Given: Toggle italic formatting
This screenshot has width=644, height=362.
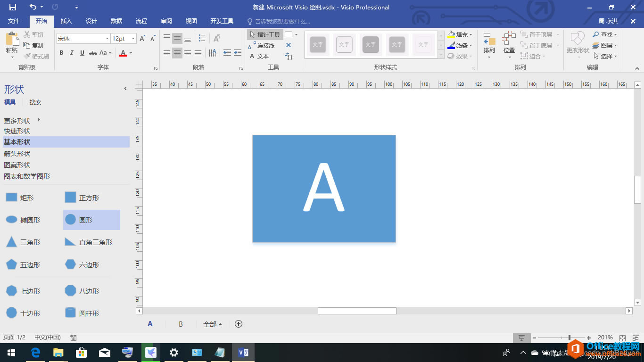Looking at the screenshot, I should click(71, 53).
